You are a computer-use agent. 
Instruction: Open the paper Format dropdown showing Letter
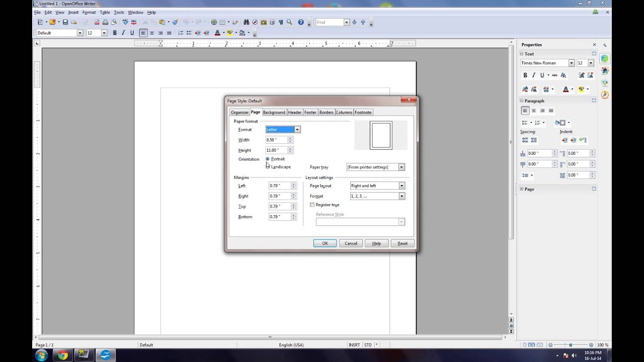coord(297,130)
